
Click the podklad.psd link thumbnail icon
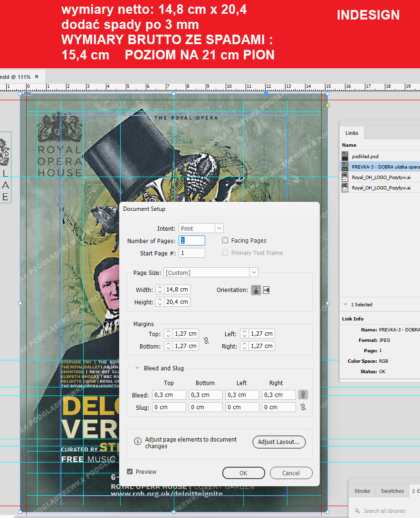click(345, 156)
